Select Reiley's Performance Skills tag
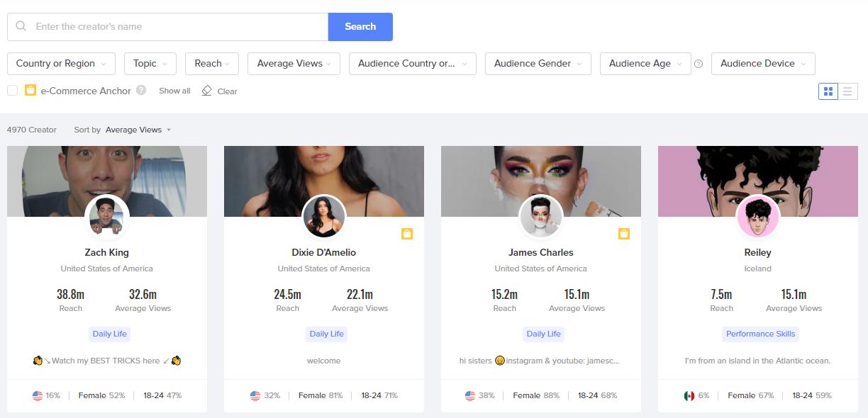The image size is (868, 418). click(760, 334)
